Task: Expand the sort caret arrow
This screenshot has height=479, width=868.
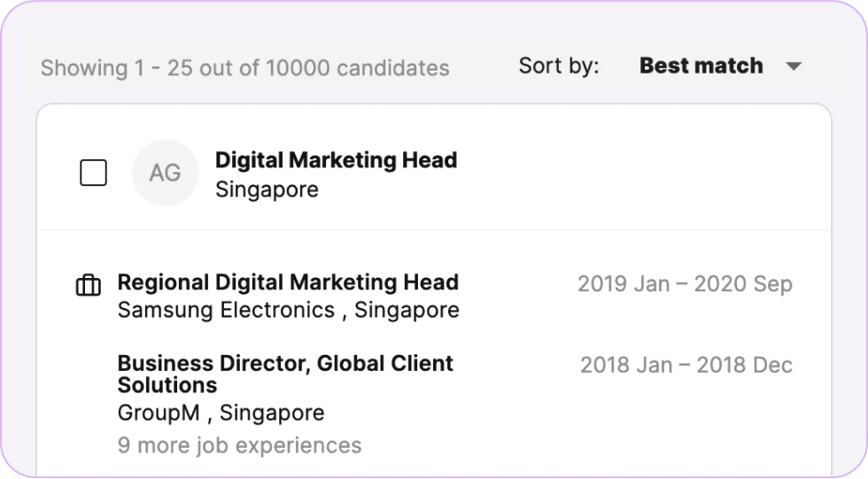Action: pyautogui.click(x=794, y=66)
